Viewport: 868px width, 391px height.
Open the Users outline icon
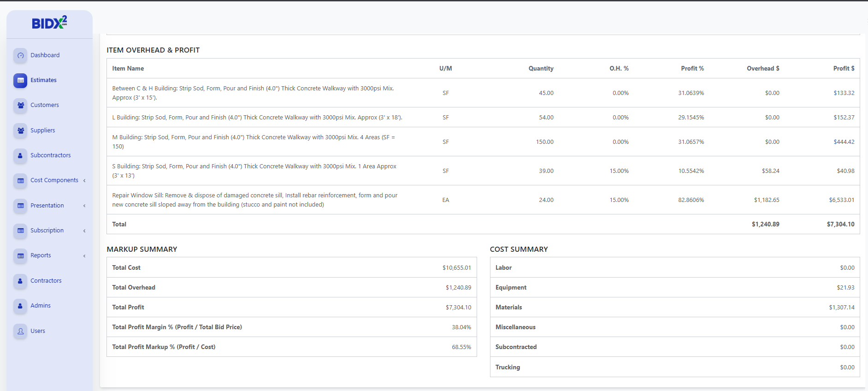click(x=20, y=331)
